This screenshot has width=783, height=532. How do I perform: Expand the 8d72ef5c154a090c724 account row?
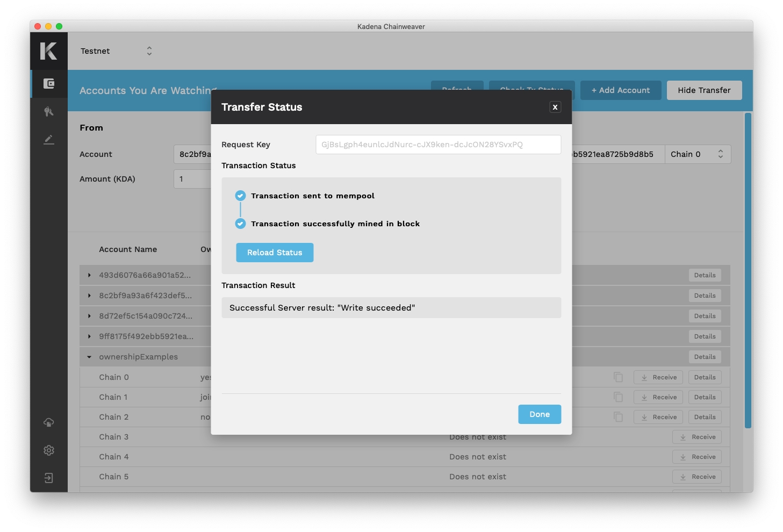tap(89, 316)
